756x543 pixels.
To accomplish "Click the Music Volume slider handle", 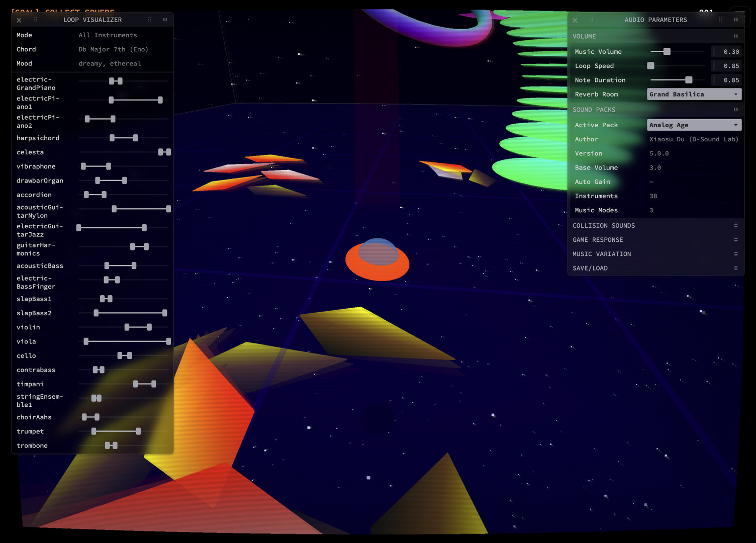I will 667,51.
